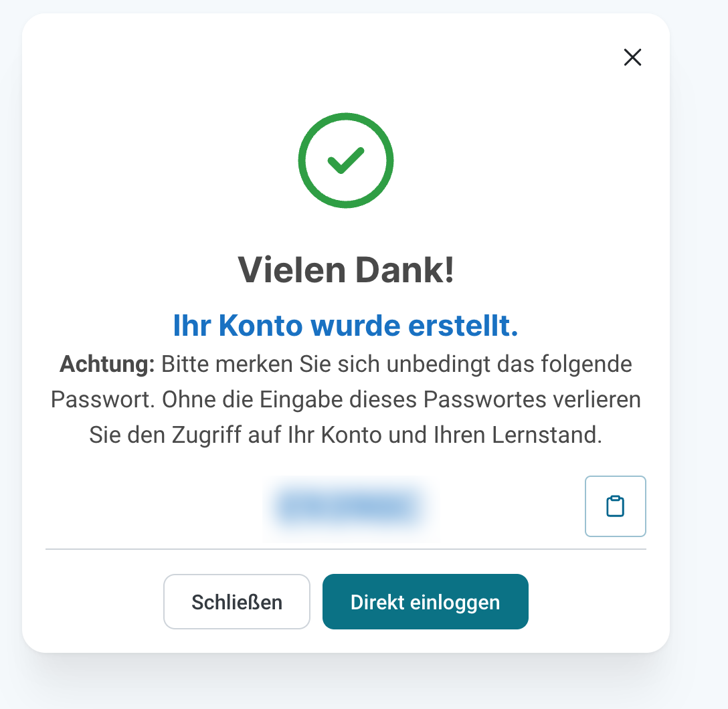
Task: Click the bold "Achtung:" label
Action: point(107,365)
